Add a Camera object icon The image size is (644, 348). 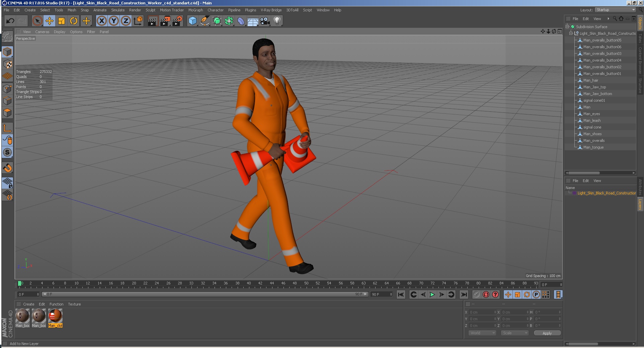[265, 21]
